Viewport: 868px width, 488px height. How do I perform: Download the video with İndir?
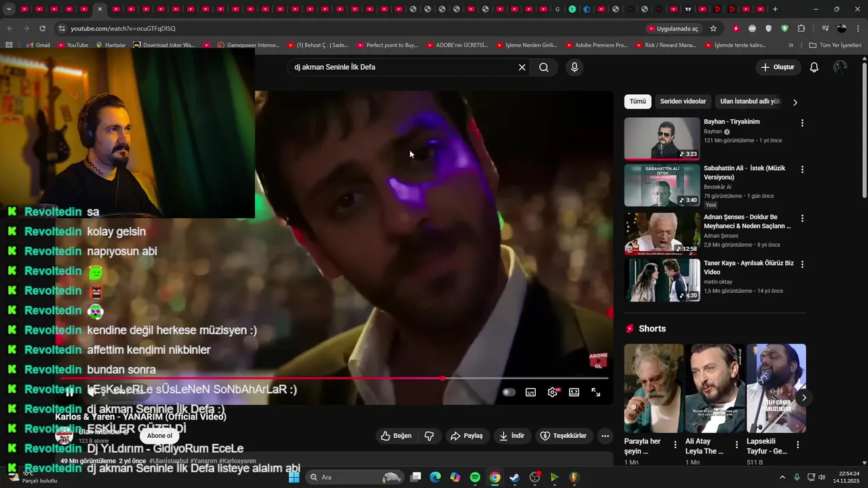coord(512,436)
